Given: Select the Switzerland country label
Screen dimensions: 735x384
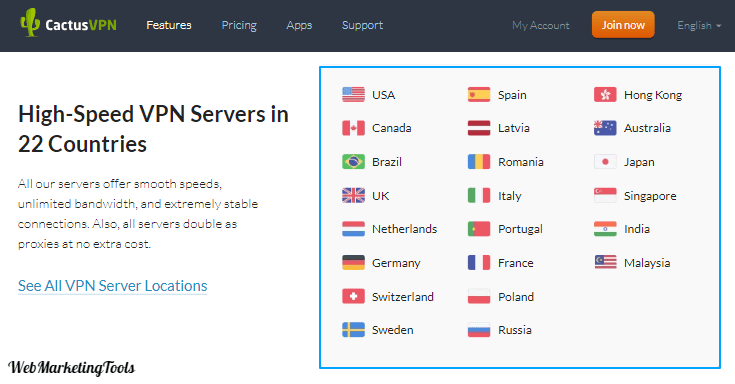Looking at the screenshot, I should [403, 296].
